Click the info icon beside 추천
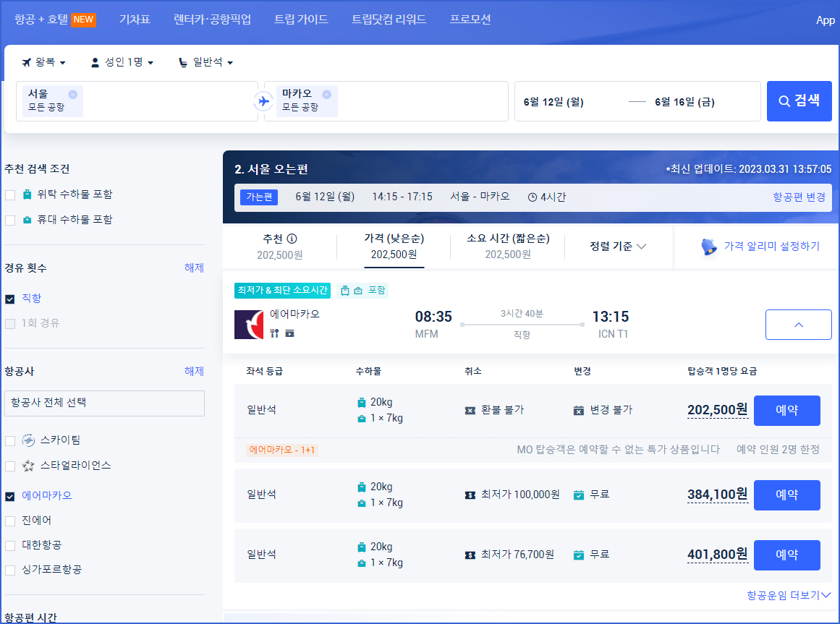Image resolution: width=840 pixels, height=624 pixels. 292,239
